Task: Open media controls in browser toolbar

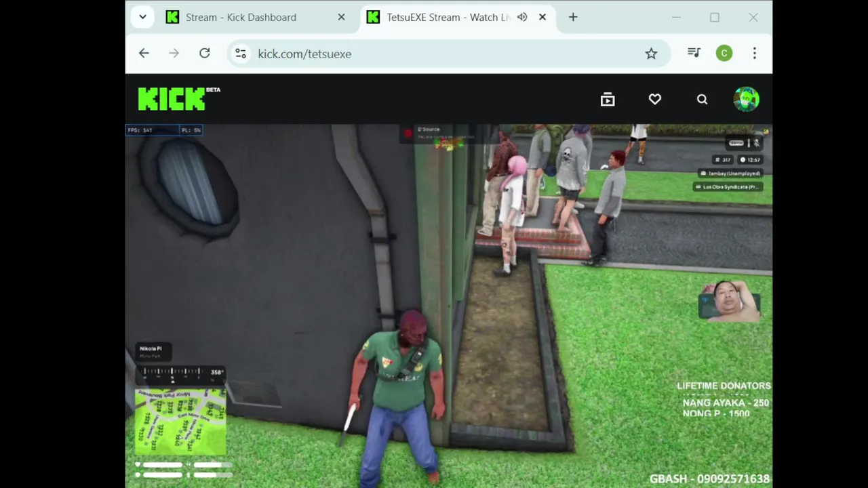Action: (x=694, y=53)
